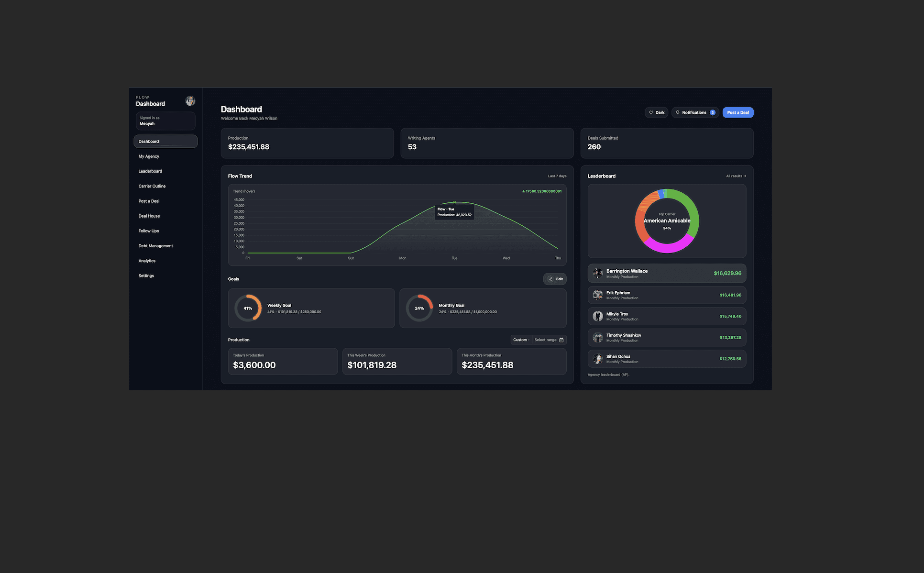Image resolution: width=924 pixels, height=573 pixels.
Task: Click the Flow Trend line chart peak
Action: click(x=454, y=203)
